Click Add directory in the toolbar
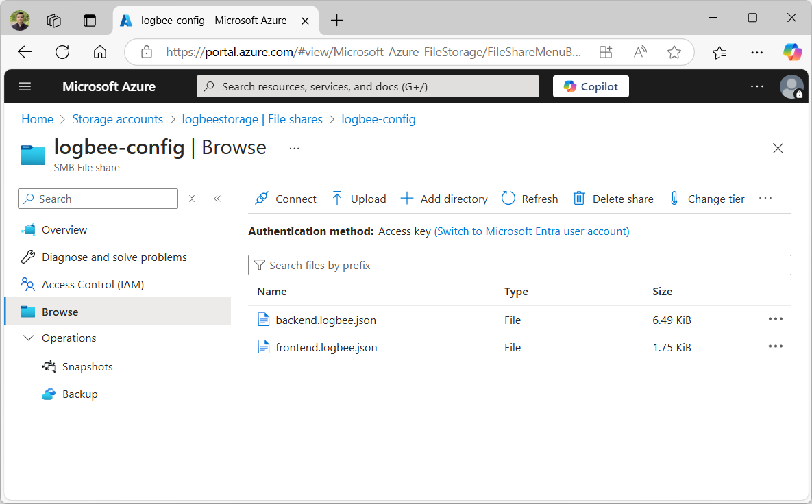The width and height of the screenshot is (812, 504). [444, 199]
